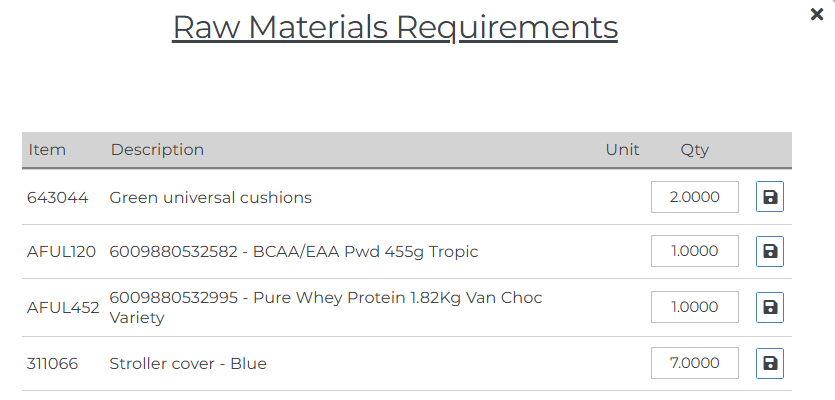This screenshot has width=835, height=400.
Task: Select item code AFUL120
Action: (x=61, y=252)
